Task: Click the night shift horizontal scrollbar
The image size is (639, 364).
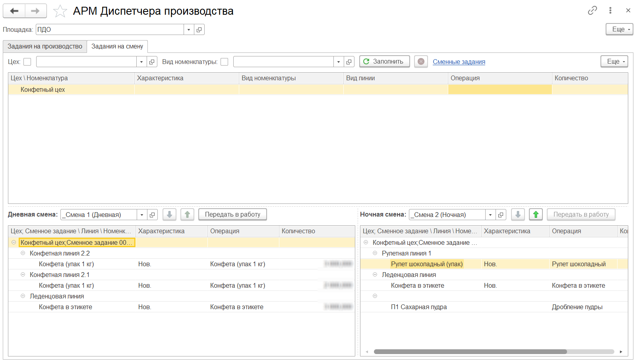Action: coord(470,352)
